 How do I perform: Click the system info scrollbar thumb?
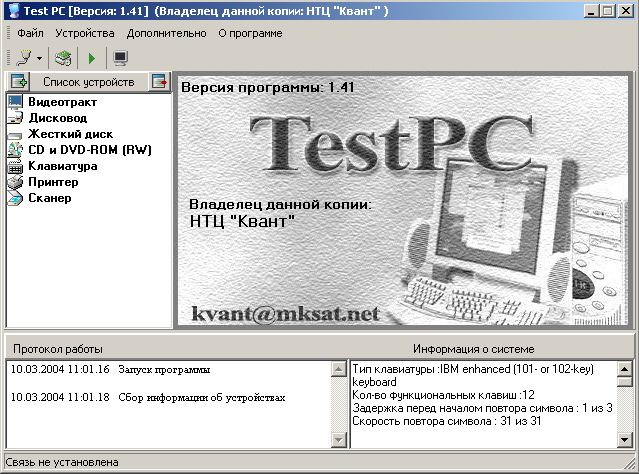[x=625, y=382]
